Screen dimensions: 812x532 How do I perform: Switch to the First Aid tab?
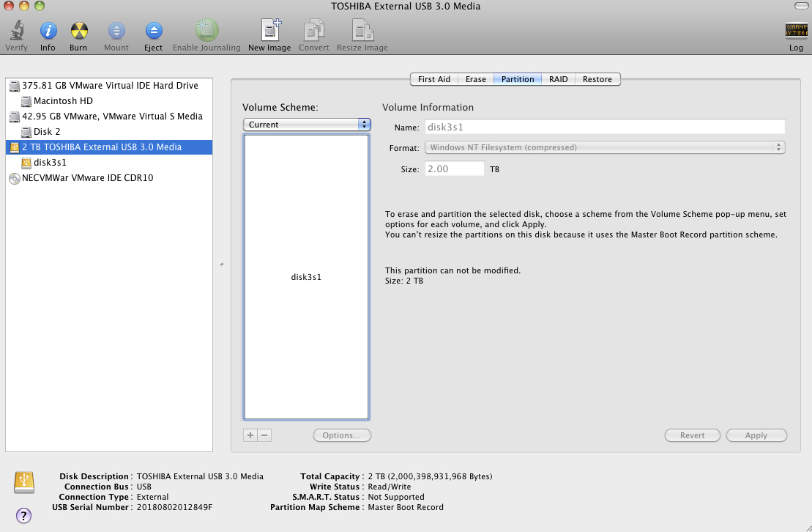[434, 79]
